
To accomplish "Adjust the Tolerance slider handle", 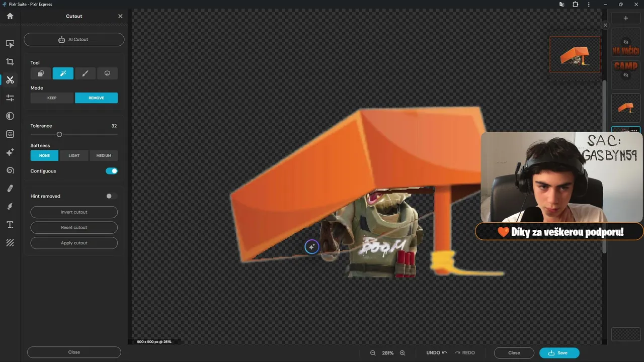I will (x=59, y=135).
